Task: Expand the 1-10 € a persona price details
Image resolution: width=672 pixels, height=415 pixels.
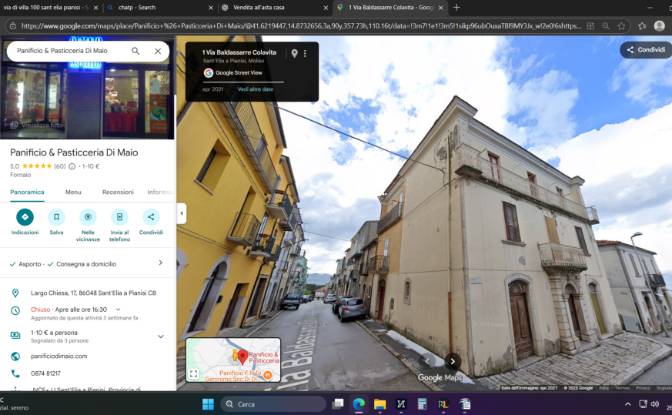Action: point(161,337)
